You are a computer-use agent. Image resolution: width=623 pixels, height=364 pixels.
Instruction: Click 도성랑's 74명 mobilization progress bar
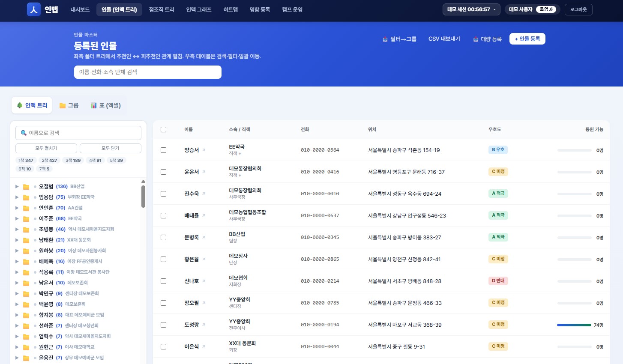tap(574, 325)
